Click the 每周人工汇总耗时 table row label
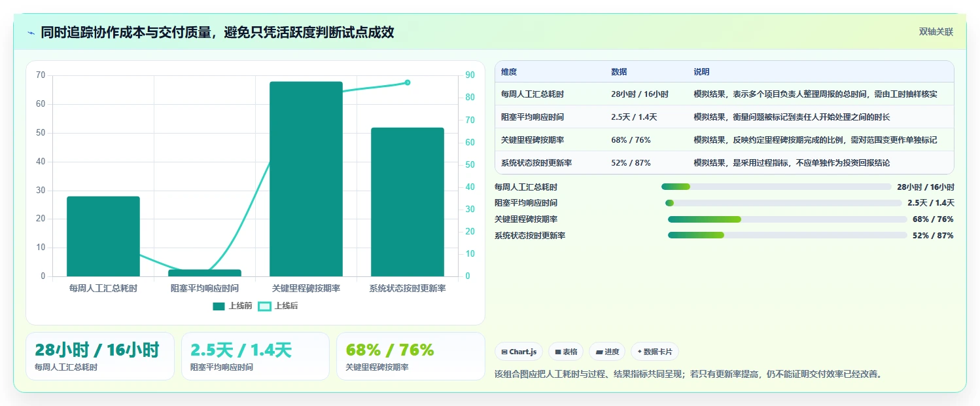This screenshot has width=980, height=406. (x=533, y=94)
